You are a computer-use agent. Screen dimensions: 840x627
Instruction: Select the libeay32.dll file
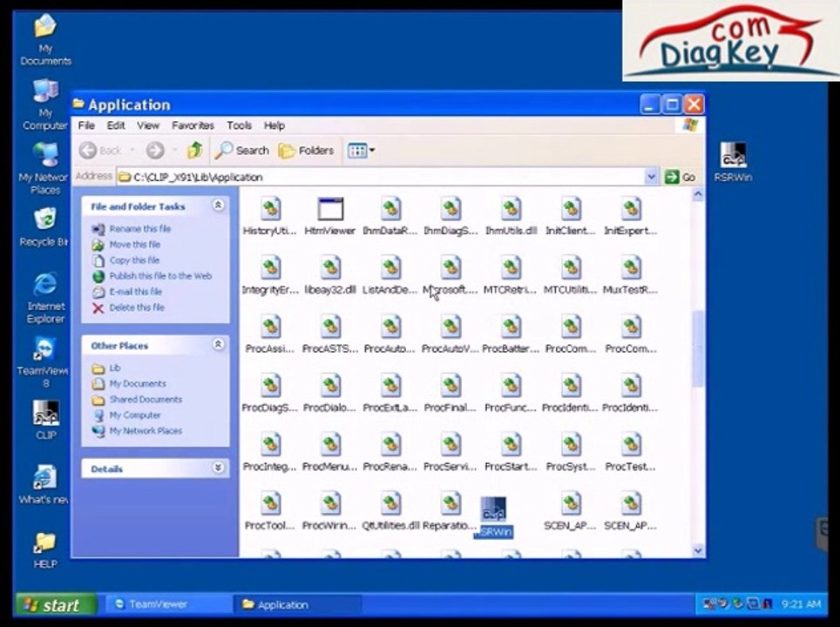(330, 275)
